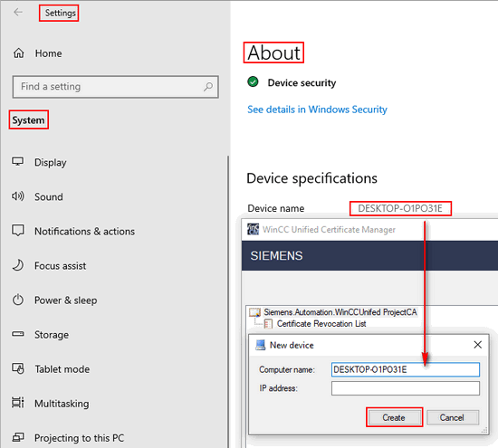Image resolution: width=498 pixels, height=448 pixels.
Task: Open the Home settings page
Action: [48, 53]
